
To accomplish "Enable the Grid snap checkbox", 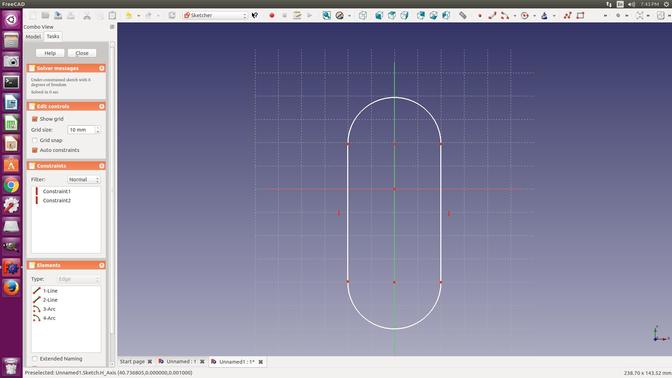I will pyautogui.click(x=35, y=140).
